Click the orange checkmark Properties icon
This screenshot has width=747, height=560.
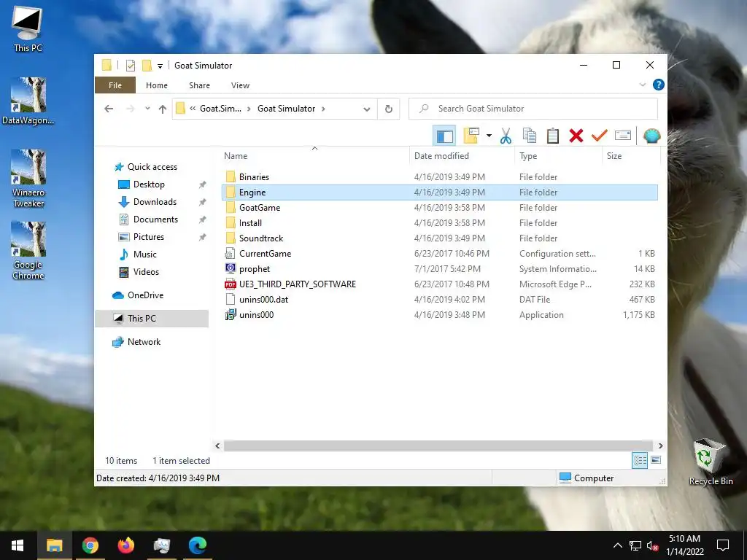600,136
